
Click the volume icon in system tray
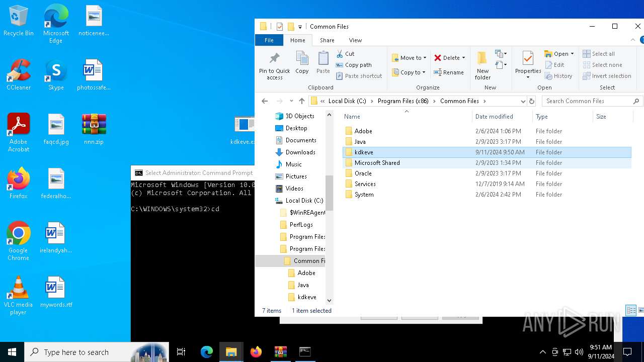click(x=579, y=352)
